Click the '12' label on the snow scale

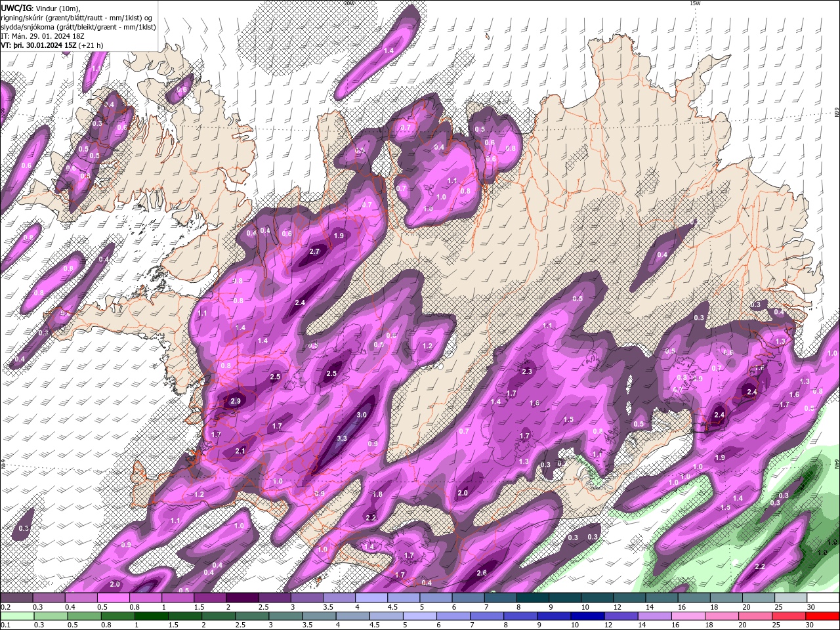[617, 607]
